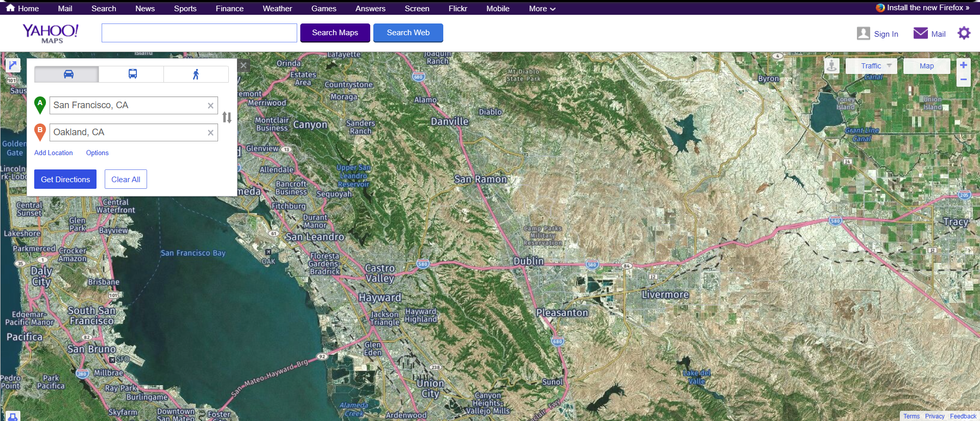This screenshot has width=980, height=421.
Task: Open Weather in top navigation
Action: point(277,9)
